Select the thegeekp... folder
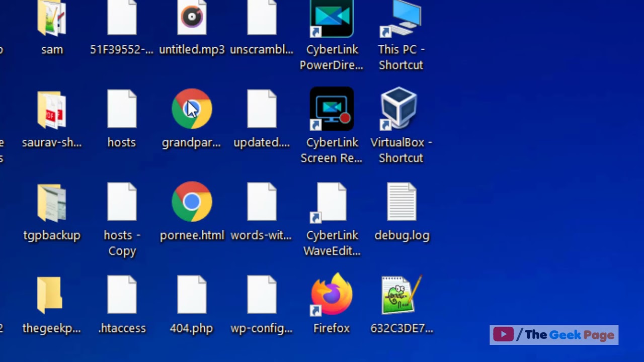This screenshot has height=362, width=644. click(50, 295)
